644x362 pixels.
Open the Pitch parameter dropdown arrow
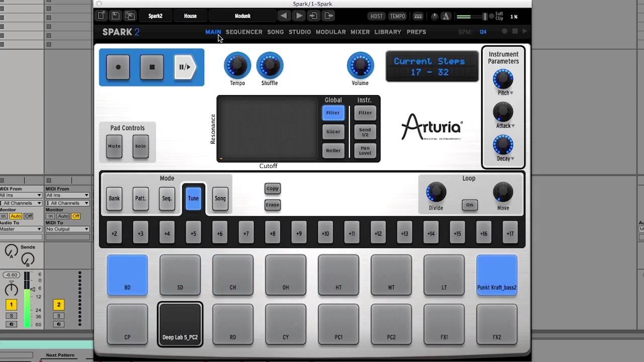click(512, 93)
